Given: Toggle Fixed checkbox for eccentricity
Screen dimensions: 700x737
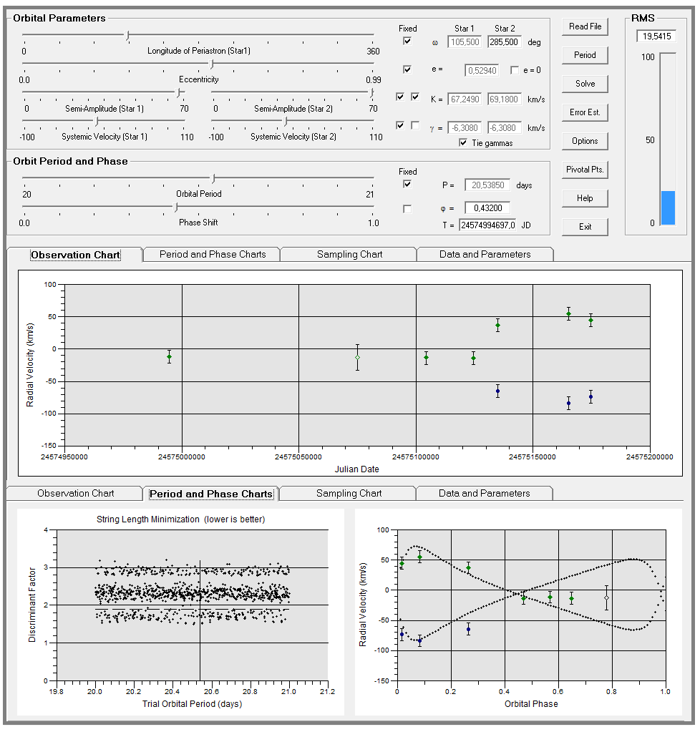Looking at the screenshot, I should tap(407, 70).
